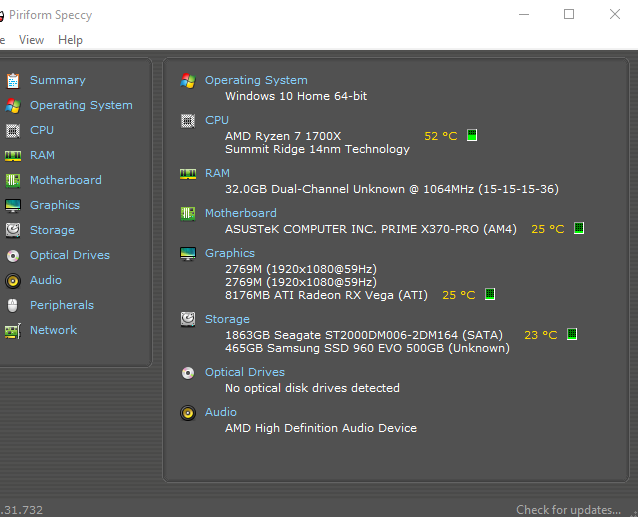Select Summary in the sidebar
The image size is (638, 517).
[57, 80]
